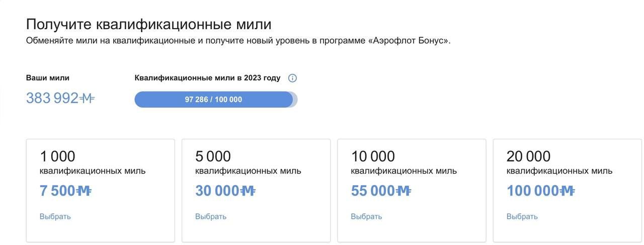
Task: Click the info icon beside qualifying miles heading
Action: [292, 78]
